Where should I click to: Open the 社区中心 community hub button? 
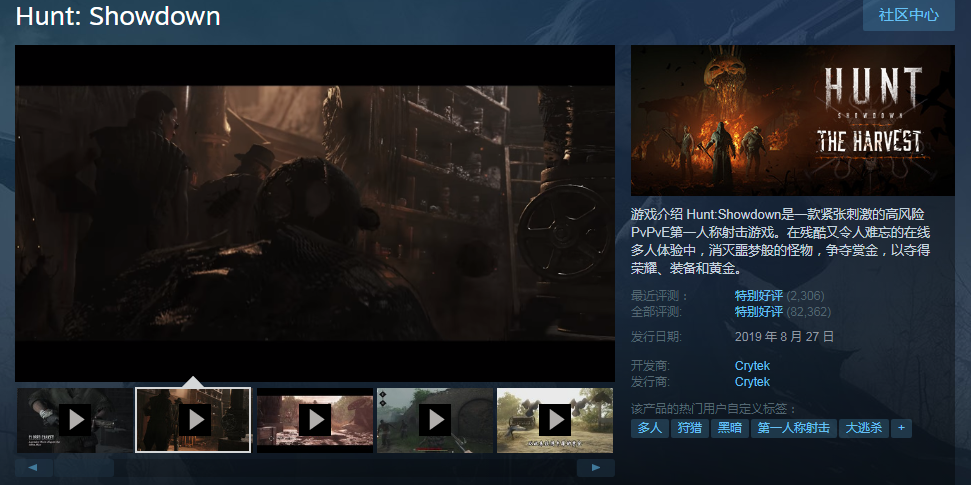908,15
